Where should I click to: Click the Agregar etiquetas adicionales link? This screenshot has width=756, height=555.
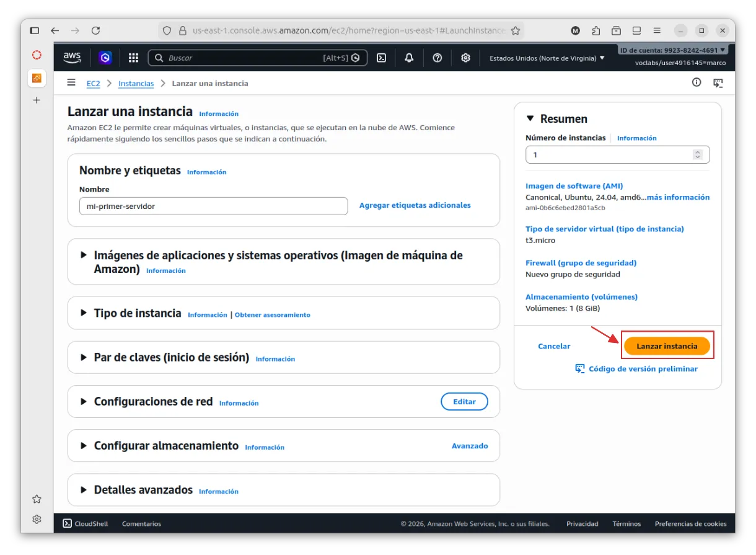click(415, 205)
